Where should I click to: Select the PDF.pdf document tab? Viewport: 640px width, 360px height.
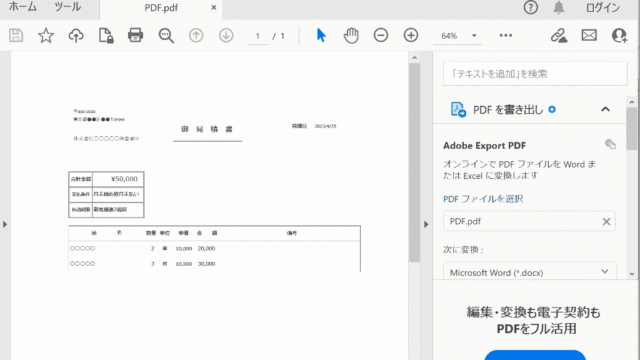pyautogui.click(x=161, y=8)
